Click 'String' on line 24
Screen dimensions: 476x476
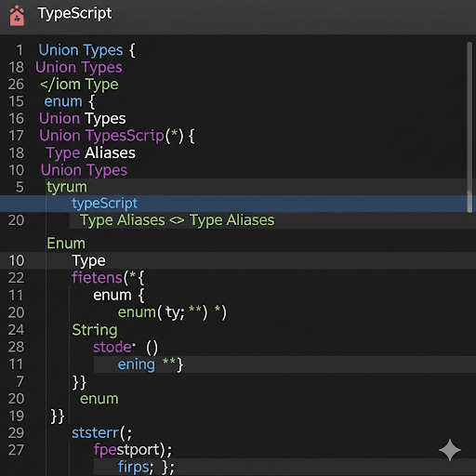tap(95, 330)
